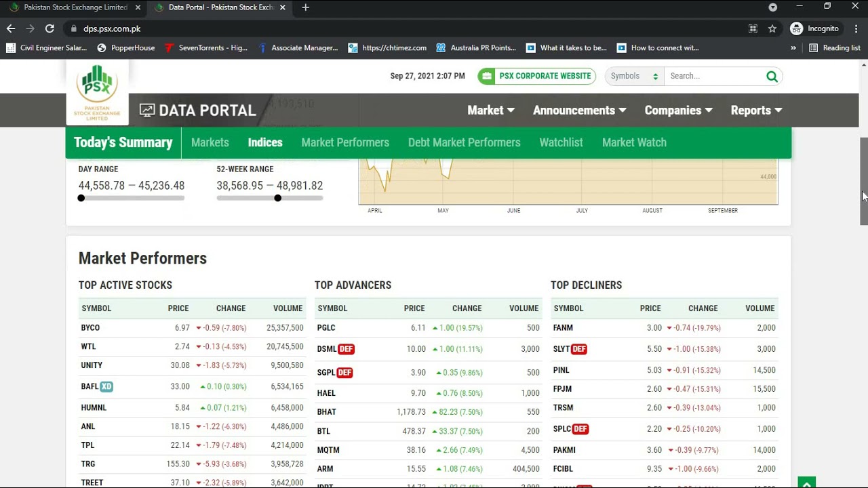Click the 52-week range slider marker
The width and height of the screenshot is (868, 488).
[x=277, y=198]
